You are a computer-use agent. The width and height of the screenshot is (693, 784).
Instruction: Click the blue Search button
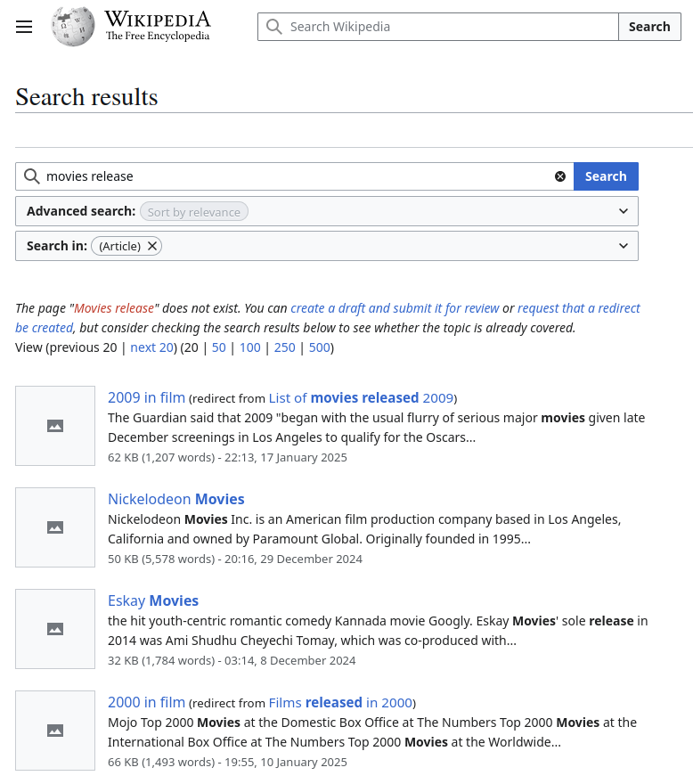(606, 176)
